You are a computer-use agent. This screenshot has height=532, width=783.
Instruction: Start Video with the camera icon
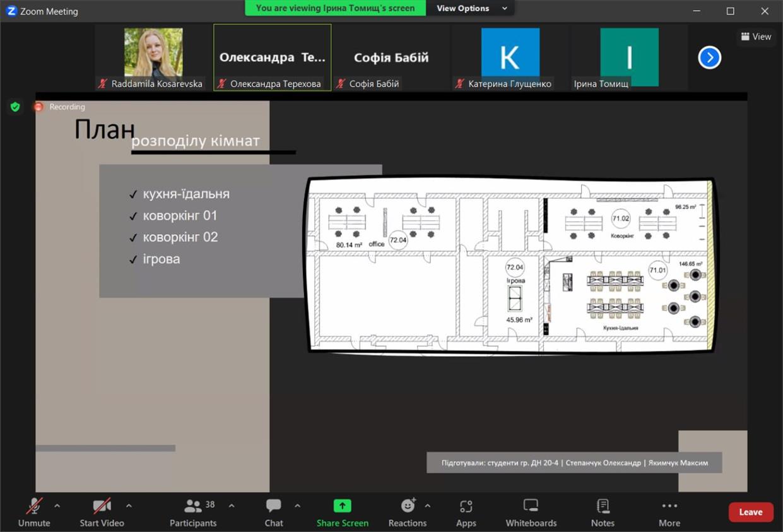point(102,512)
